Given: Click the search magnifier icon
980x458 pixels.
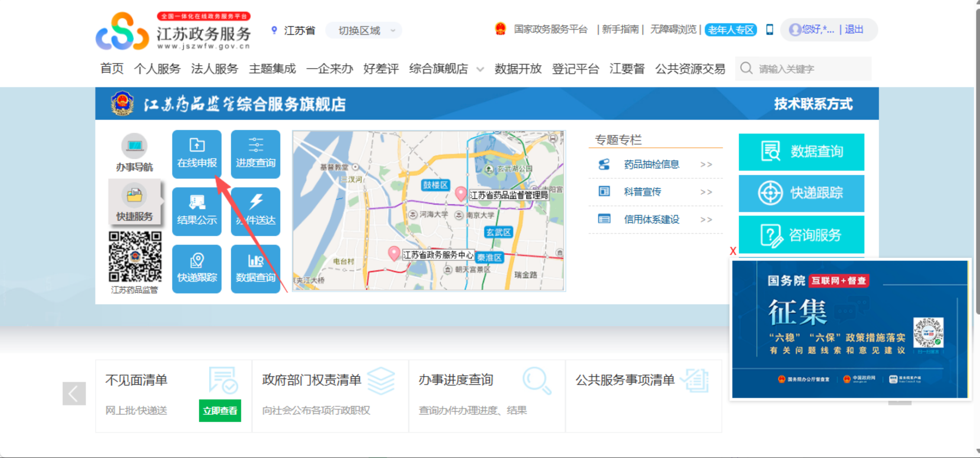Looking at the screenshot, I should click(746, 68).
